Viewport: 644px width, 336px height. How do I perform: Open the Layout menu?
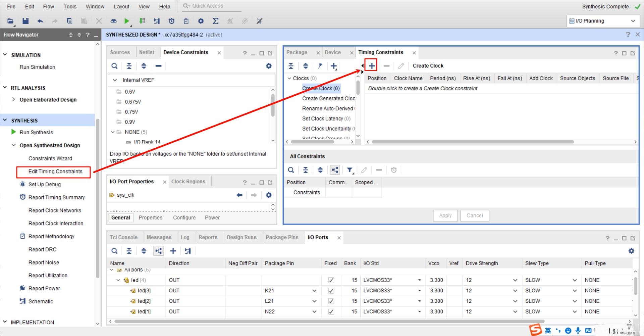(121, 6)
